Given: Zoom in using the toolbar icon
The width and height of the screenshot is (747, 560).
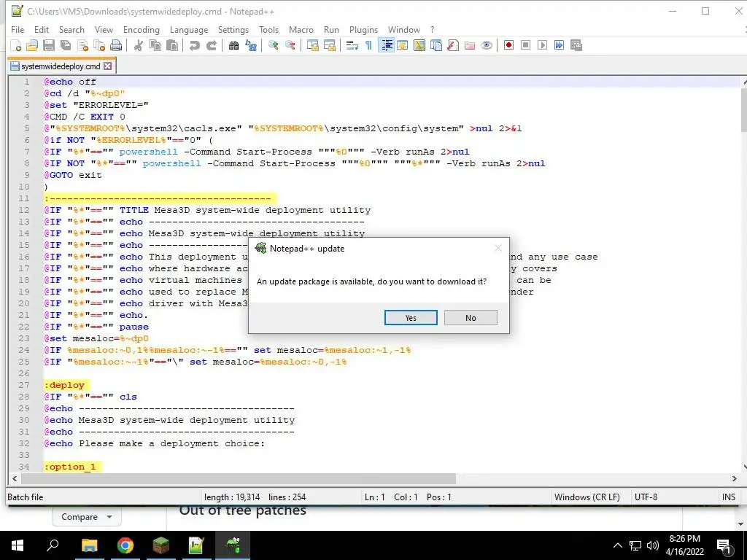Looking at the screenshot, I should tap(274, 45).
